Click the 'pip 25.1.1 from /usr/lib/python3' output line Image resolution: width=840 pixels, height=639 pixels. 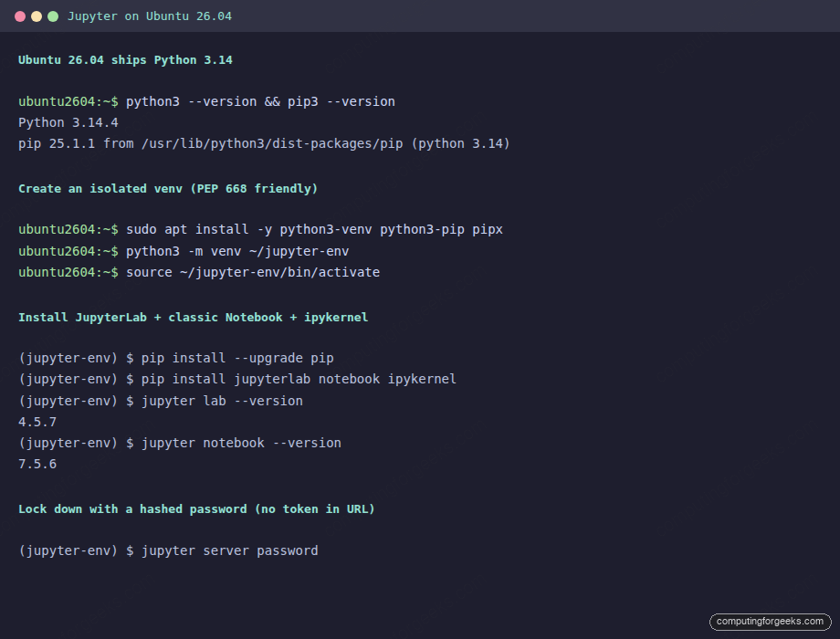pyautogui.click(x=264, y=143)
